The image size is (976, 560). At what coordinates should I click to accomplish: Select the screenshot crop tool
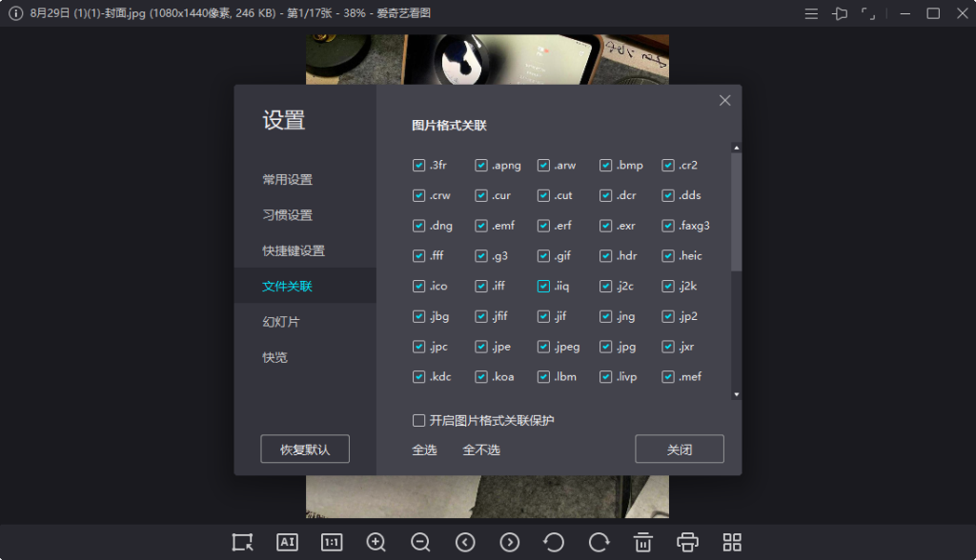[242, 541]
